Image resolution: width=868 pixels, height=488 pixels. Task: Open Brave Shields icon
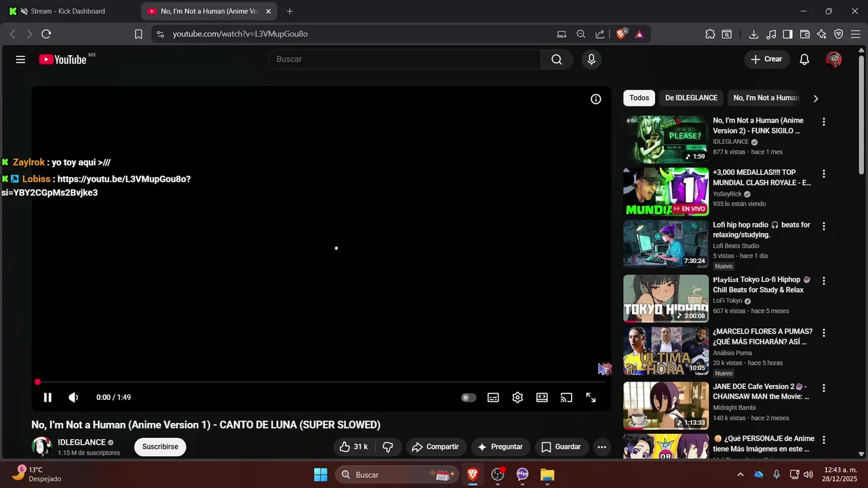pyautogui.click(x=621, y=34)
